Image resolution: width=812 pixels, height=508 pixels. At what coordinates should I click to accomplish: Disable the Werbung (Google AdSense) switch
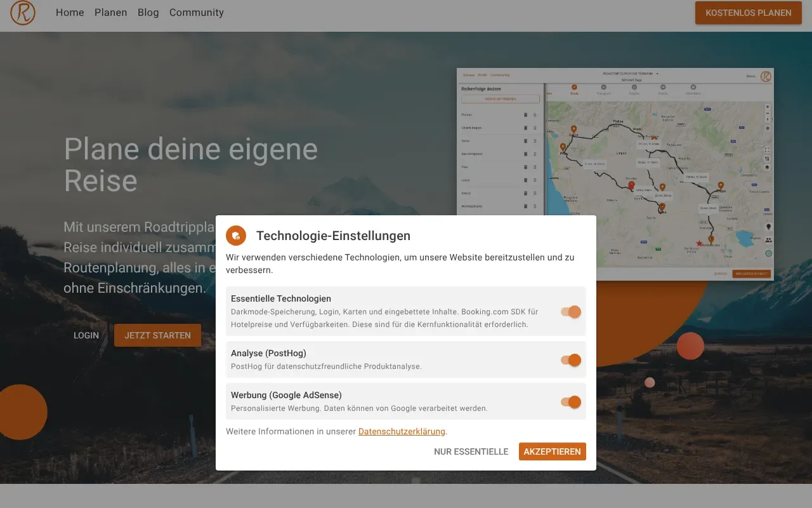(572, 401)
